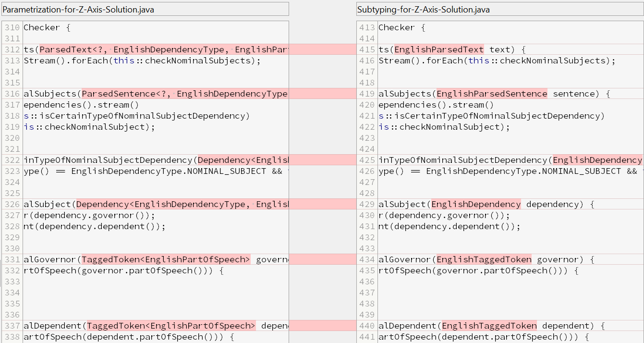The height and width of the screenshot is (343, 644).
Task: Click highlighted EnglishDependency on line 429
Action: click(476, 204)
